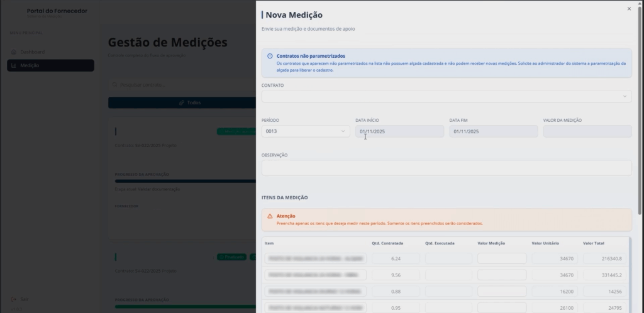Click Valor Medição input in the 9.56 row
Screen dimensions: 644x313
pos(502,275)
